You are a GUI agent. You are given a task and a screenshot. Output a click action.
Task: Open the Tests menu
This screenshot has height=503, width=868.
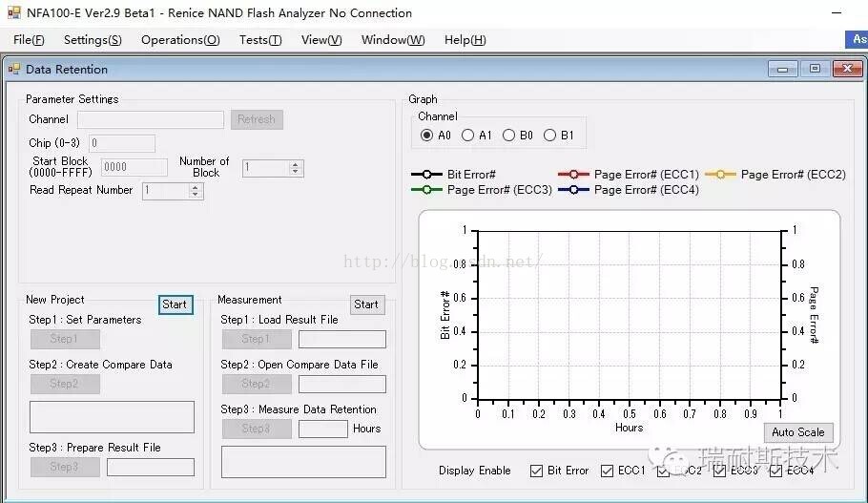pyautogui.click(x=260, y=40)
